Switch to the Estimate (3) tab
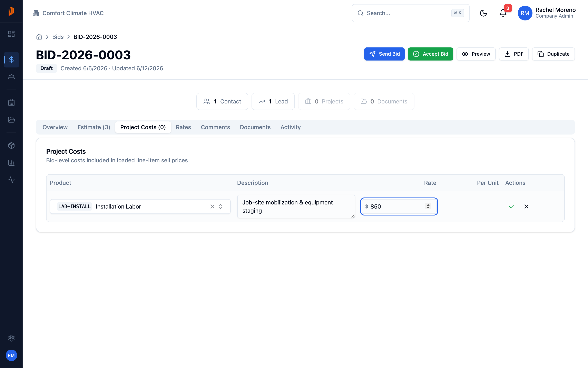588x368 pixels. (x=94, y=127)
